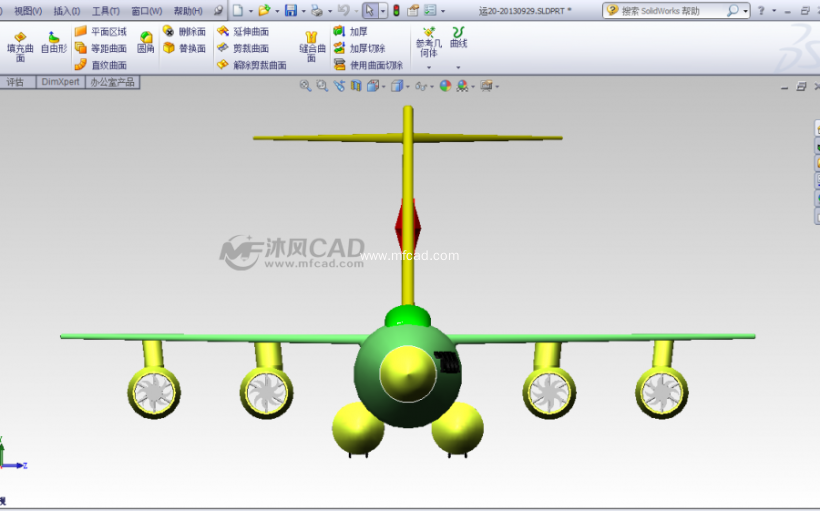The height and width of the screenshot is (511, 820).
Task: Click the Edit Appearance color ball
Action: (x=445, y=86)
